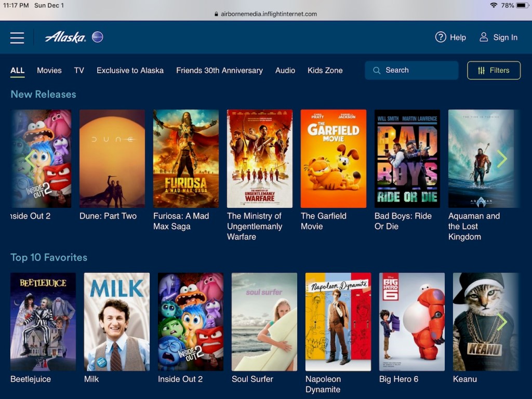This screenshot has width=532, height=399.
Task: Click the Alaska Airlines logo
Action: click(x=65, y=37)
